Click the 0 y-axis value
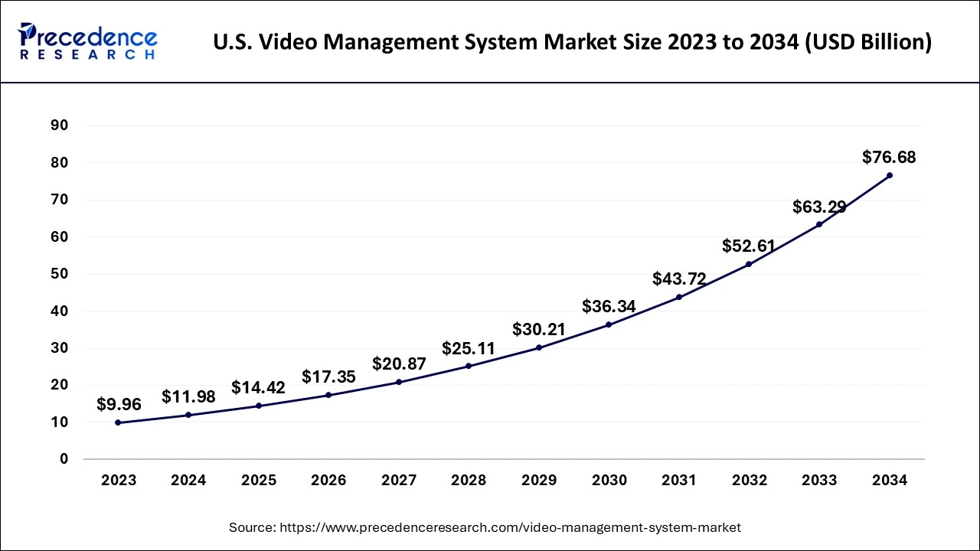The width and height of the screenshot is (980, 551). [x=64, y=459]
